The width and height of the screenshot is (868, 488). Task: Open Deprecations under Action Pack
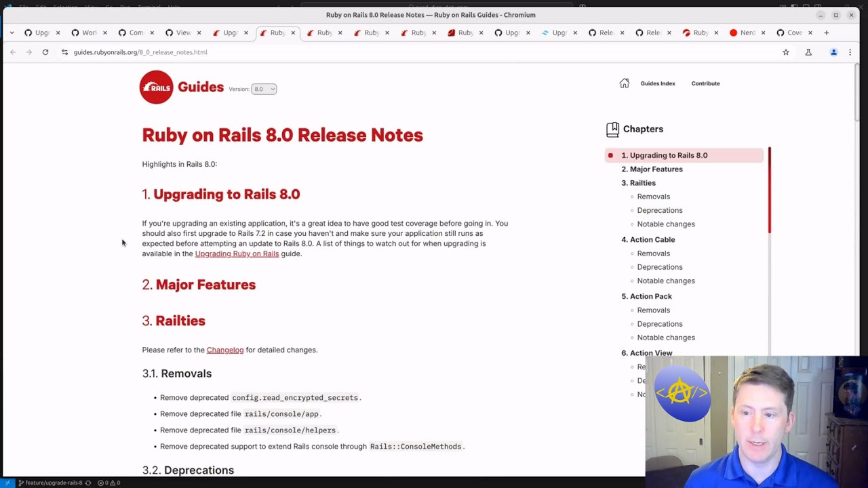(660, 324)
